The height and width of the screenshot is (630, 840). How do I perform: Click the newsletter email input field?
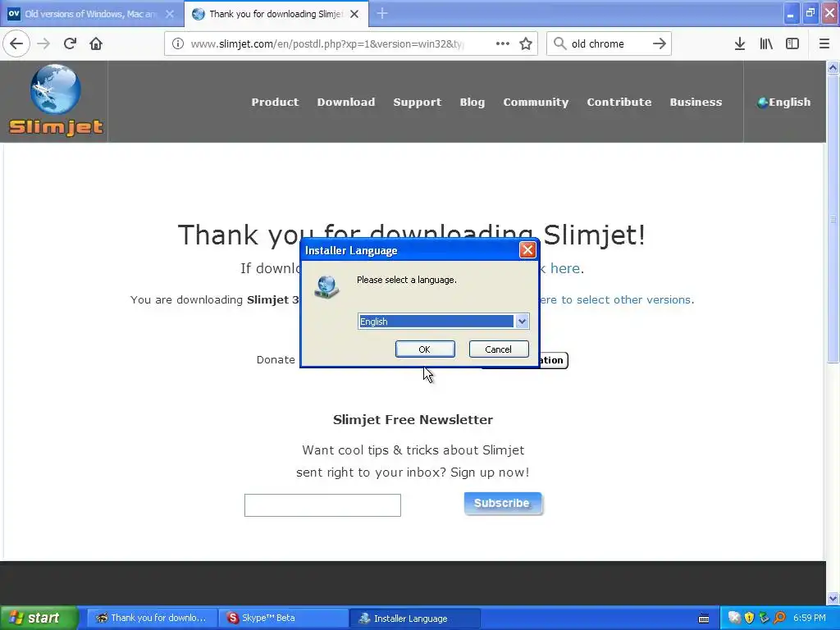[x=322, y=505]
